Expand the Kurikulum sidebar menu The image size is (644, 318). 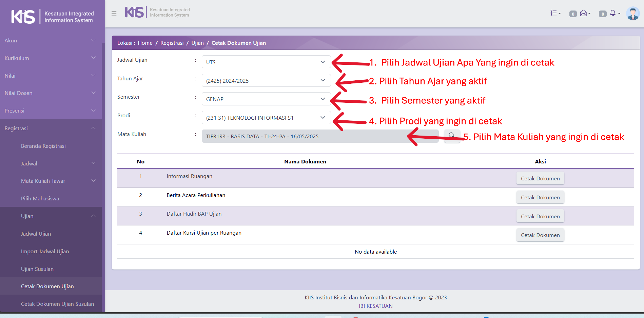(x=50, y=58)
